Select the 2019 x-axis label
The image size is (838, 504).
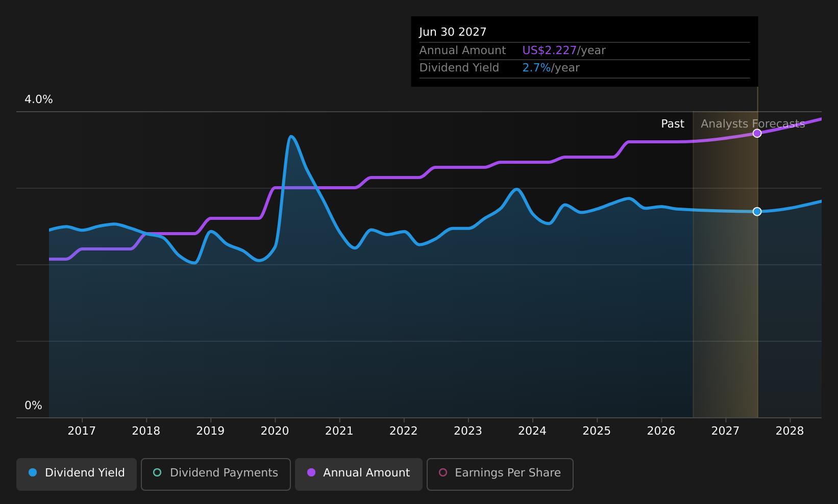pos(210,431)
